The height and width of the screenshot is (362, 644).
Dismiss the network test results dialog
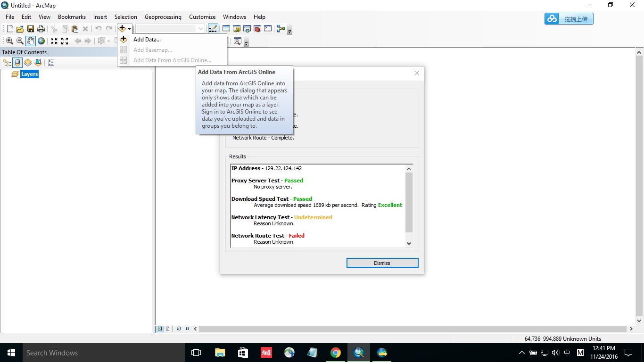click(x=382, y=263)
